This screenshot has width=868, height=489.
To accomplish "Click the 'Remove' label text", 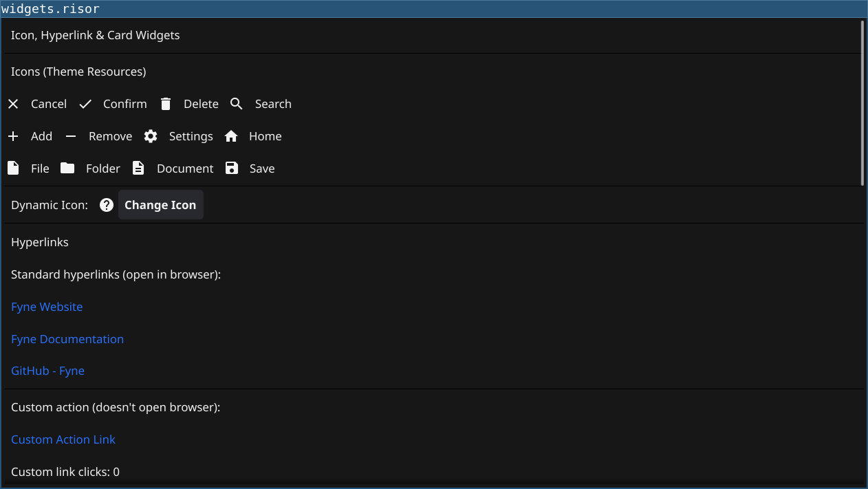I will pyautogui.click(x=110, y=136).
